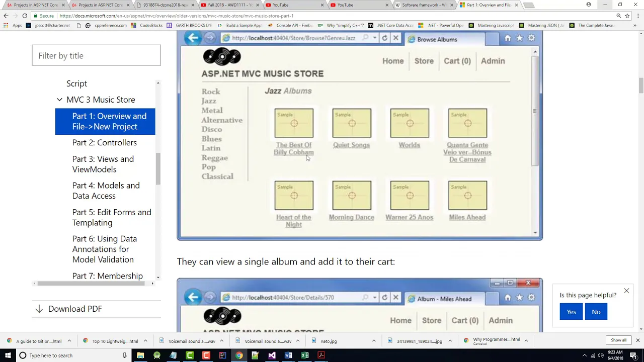This screenshot has width=644, height=362.
Task: Open cppreference.com bookmark
Action: pyautogui.click(x=107, y=25)
